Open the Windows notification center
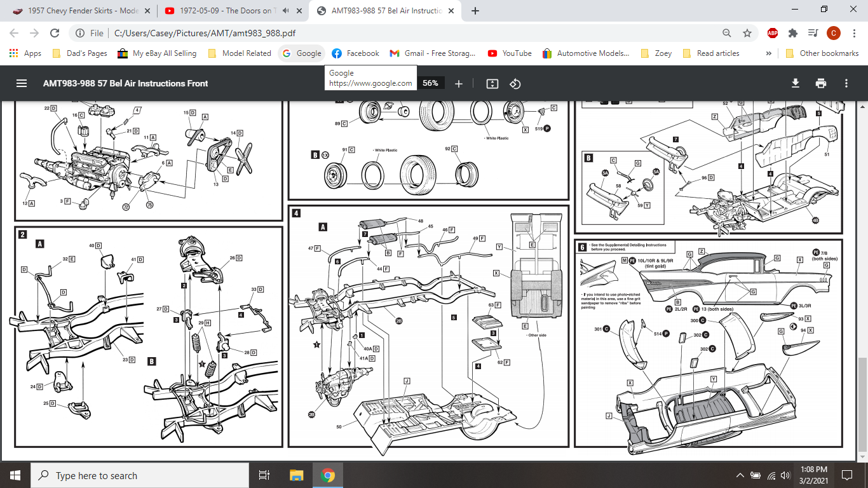The height and width of the screenshot is (488, 868). pyautogui.click(x=846, y=475)
